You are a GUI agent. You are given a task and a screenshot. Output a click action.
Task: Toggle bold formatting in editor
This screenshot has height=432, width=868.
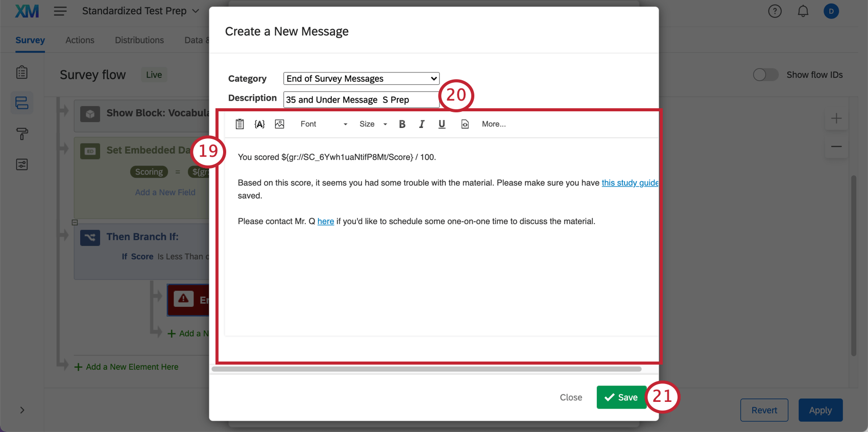click(402, 124)
